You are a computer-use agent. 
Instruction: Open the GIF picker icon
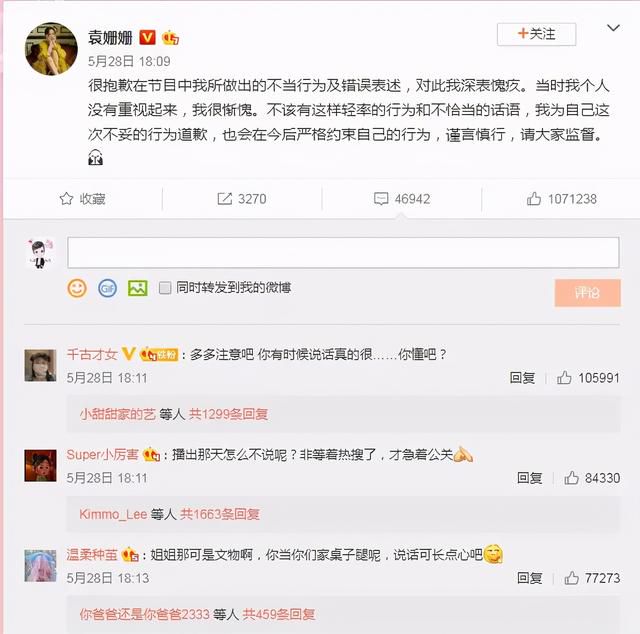(x=107, y=289)
